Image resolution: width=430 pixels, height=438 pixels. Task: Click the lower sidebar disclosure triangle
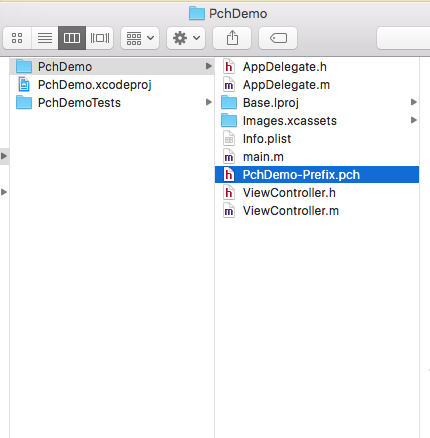point(4,192)
